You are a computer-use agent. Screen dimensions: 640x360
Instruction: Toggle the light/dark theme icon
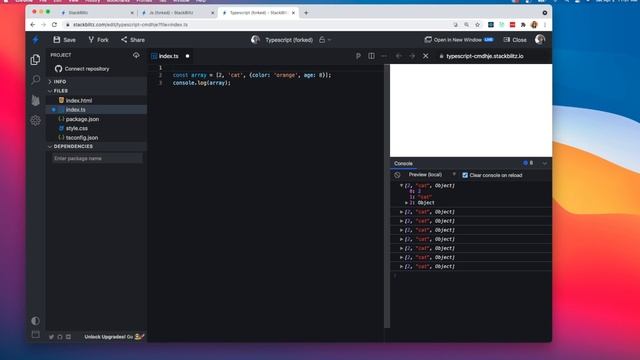click(x=36, y=320)
